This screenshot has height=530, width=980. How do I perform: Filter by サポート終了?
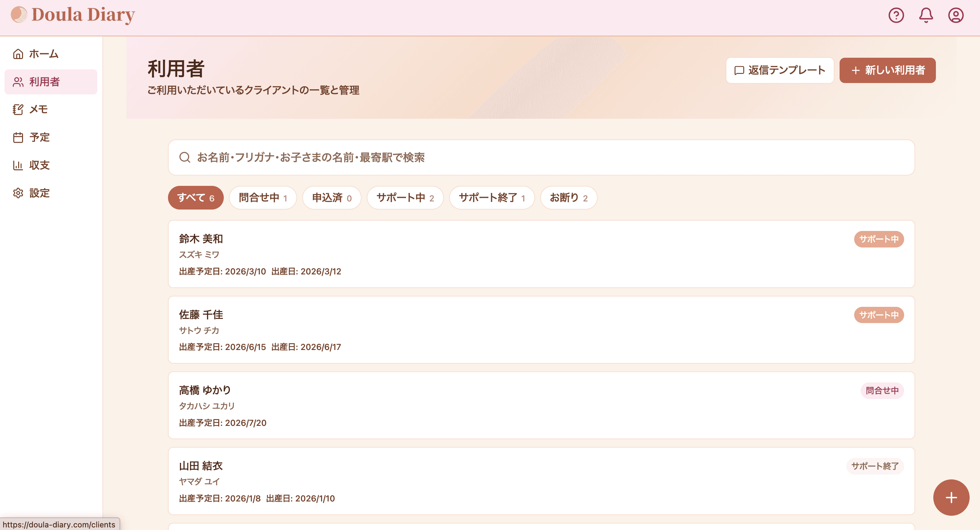tap(492, 198)
